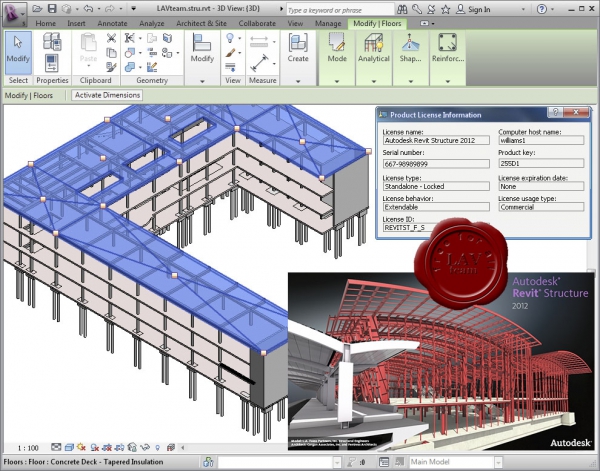600x471 pixels.
Task: Click the Communication Center satellite icon
Action: pos(432,9)
